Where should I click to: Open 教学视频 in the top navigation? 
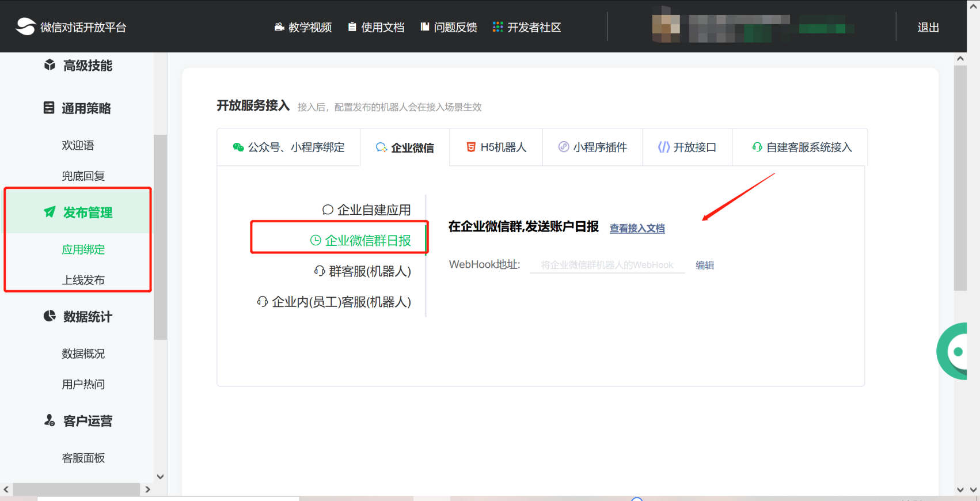(x=303, y=27)
